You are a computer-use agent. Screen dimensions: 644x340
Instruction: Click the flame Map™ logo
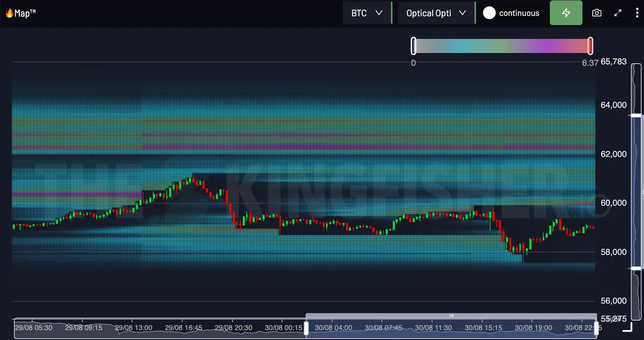(x=10, y=13)
